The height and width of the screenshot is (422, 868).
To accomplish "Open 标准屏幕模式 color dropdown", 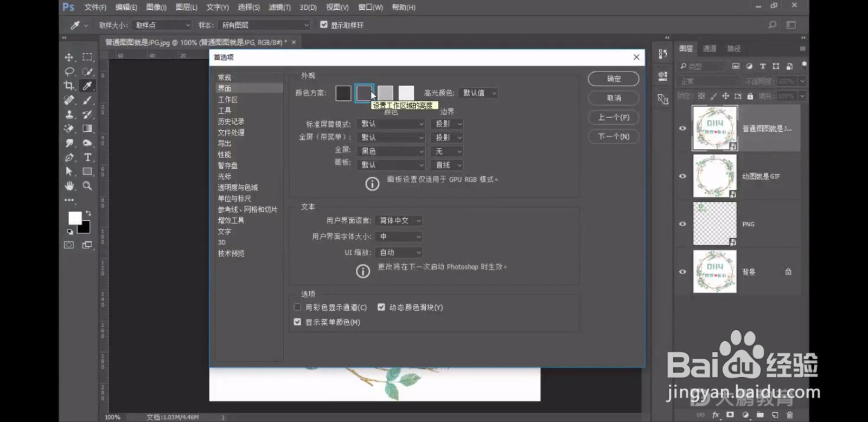I will [x=391, y=124].
